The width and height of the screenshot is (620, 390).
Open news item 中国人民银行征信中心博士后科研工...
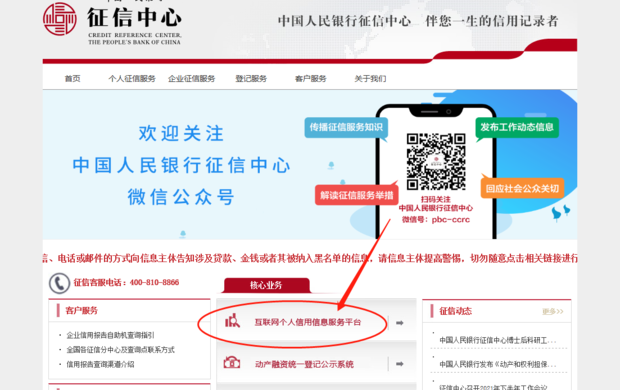[498, 340]
